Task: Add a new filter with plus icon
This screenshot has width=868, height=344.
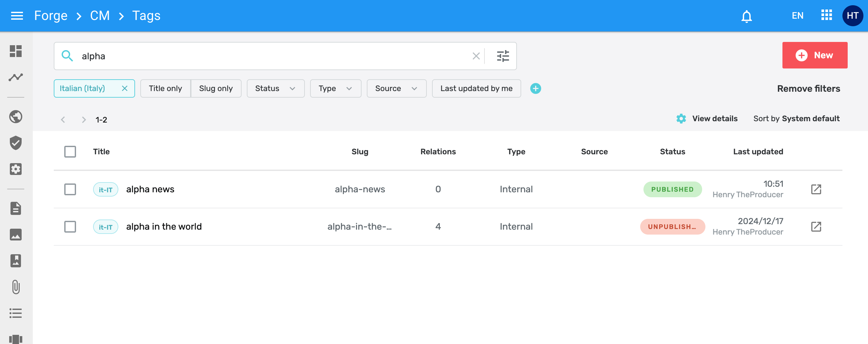Action: [x=535, y=88]
